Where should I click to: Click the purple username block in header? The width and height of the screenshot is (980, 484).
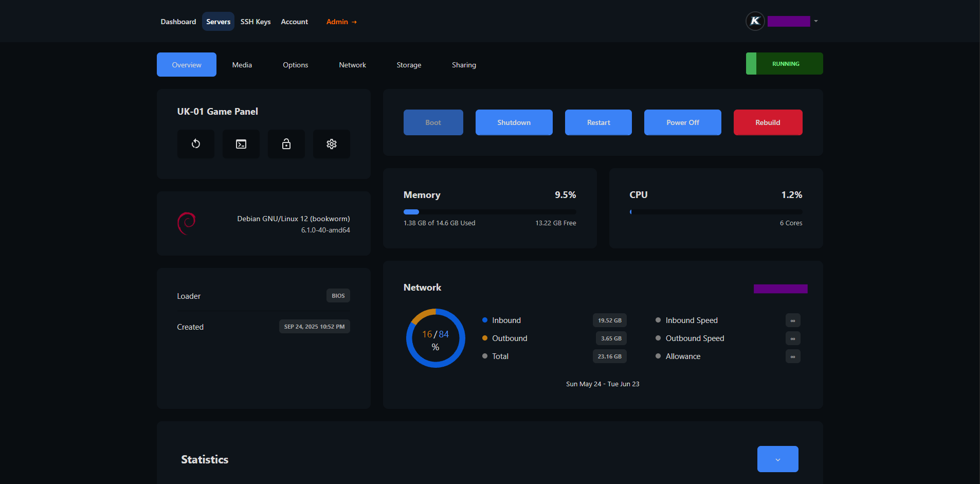point(789,21)
